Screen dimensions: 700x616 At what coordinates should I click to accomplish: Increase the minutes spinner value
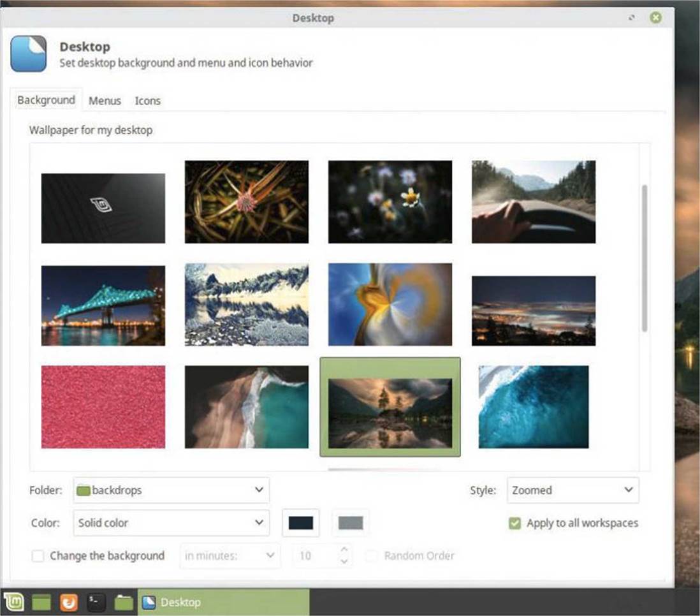[x=344, y=550]
